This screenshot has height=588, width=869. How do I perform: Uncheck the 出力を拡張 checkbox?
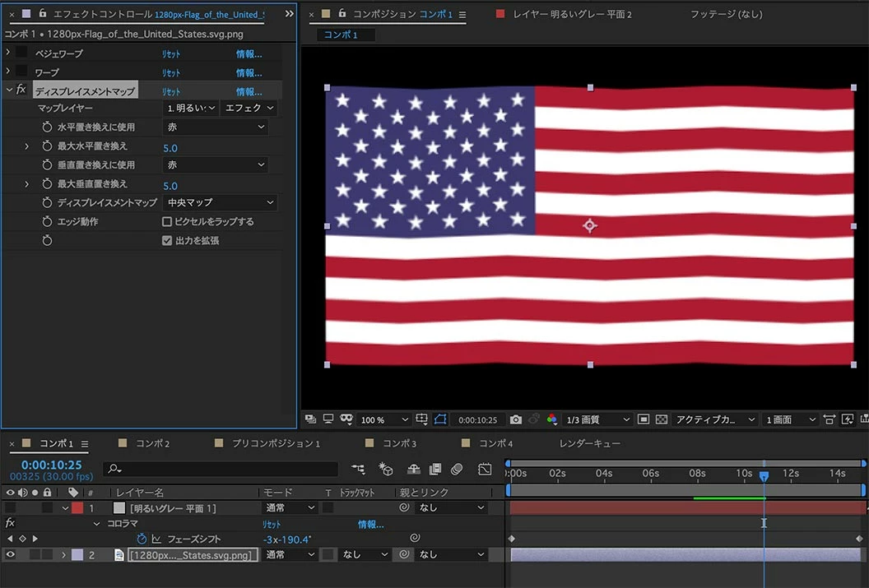click(167, 240)
